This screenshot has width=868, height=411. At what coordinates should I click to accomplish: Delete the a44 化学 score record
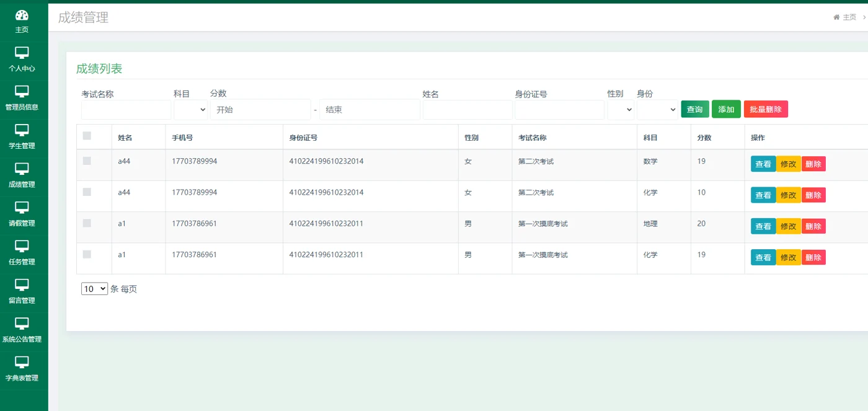[813, 195]
